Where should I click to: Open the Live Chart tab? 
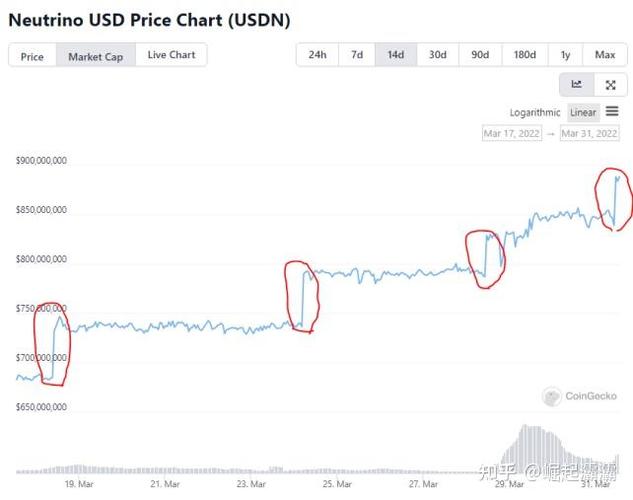point(171,55)
